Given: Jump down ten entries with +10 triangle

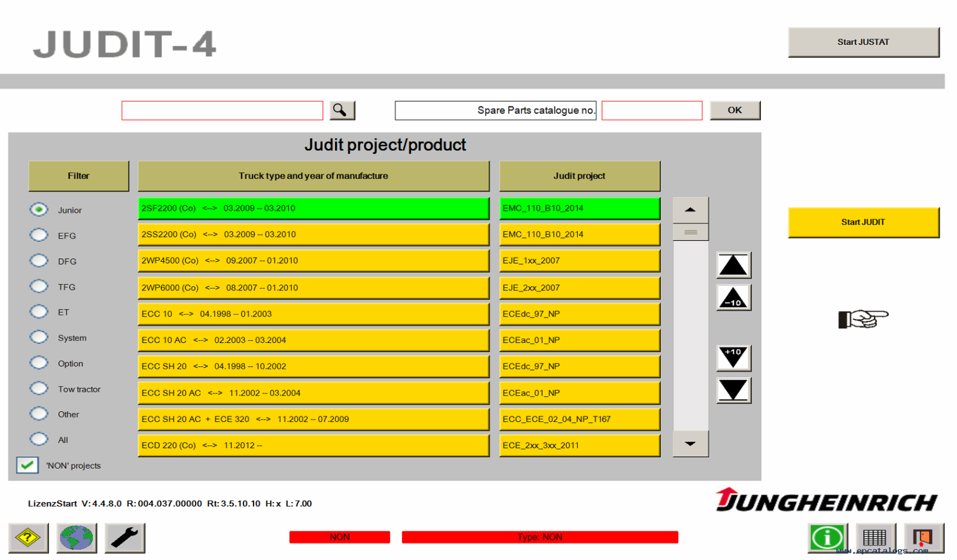Looking at the screenshot, I should [734, 358].
